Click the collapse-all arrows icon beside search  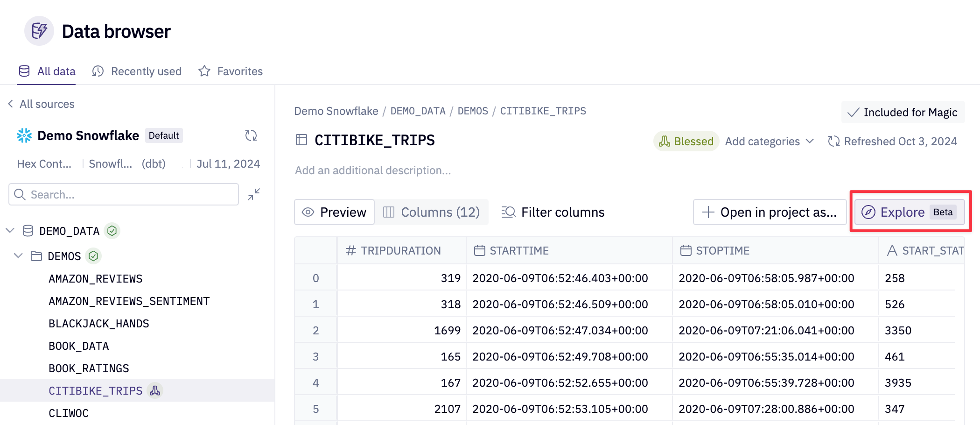(254, 194)
